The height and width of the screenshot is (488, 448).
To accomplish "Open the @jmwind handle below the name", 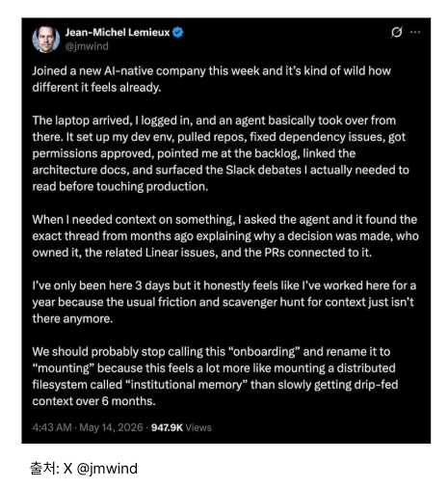I will tap(87, 46).
